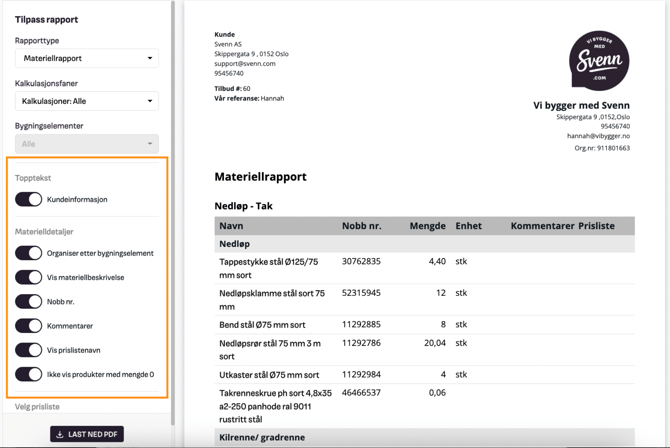
Task: Toggle Vis prislistenavn switch
Action: tap(29, 350)
